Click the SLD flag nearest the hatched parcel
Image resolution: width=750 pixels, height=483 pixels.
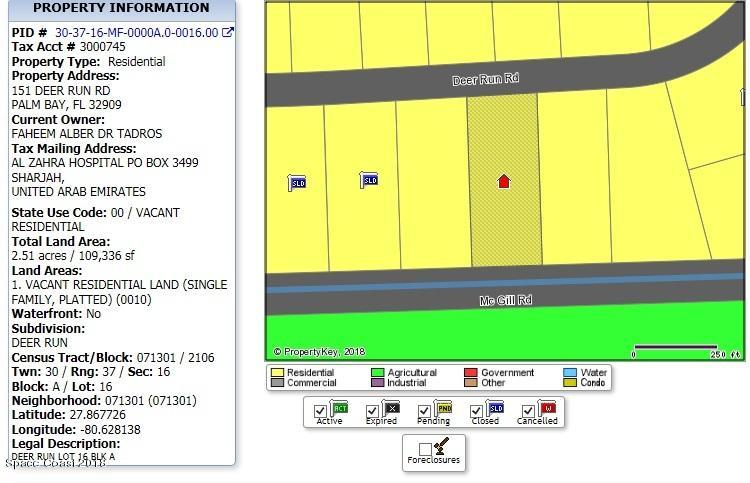369,180
